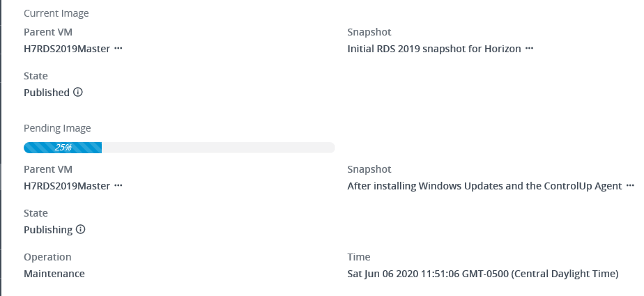Select the Current Image section heading
The image size is (644, 296).
[56, 13]
